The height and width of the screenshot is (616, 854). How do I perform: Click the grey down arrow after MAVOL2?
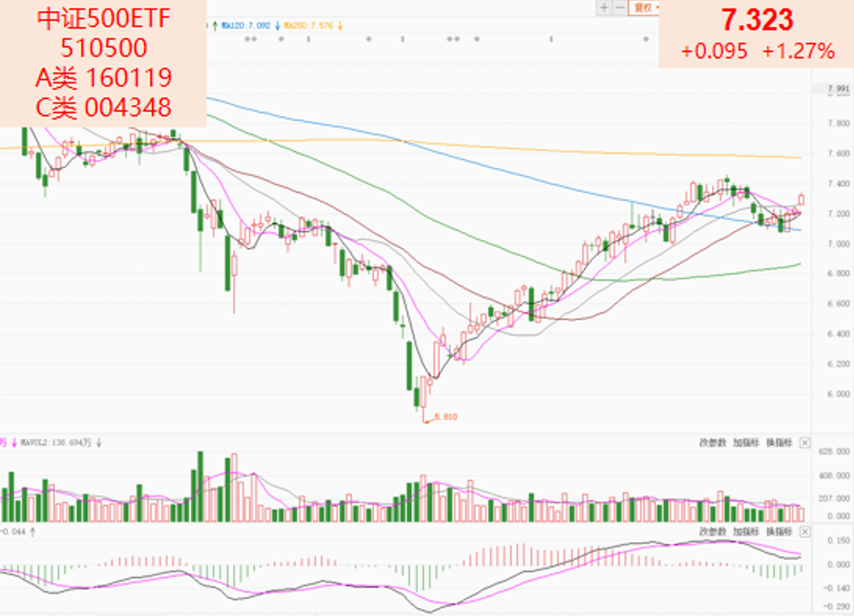[99, 442]
